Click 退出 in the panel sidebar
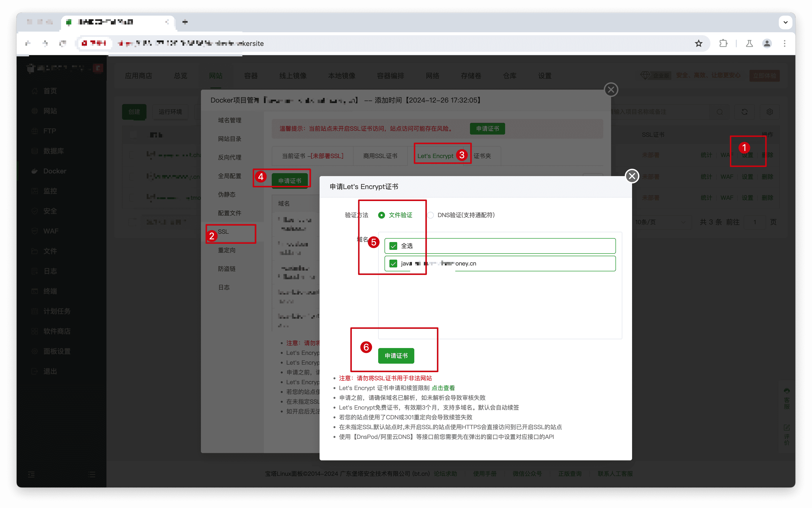Image resolution: width=812 pixels, height=508 pixels. pyautogui.click(x=50, y=371)
